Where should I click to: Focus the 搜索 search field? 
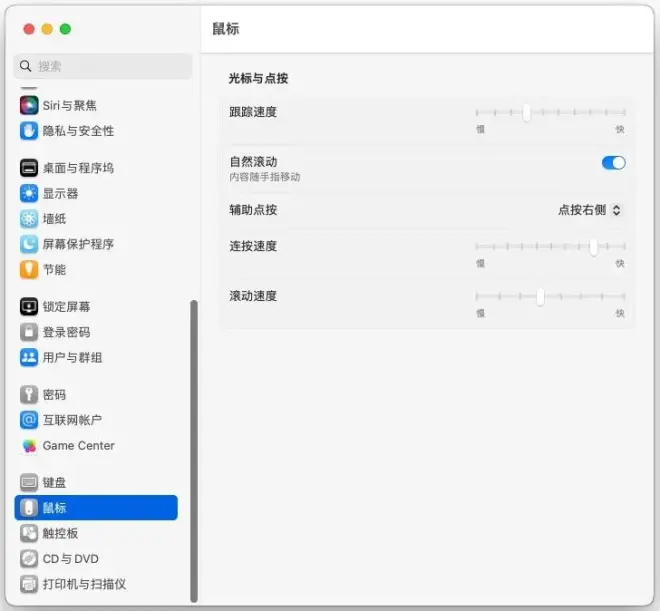click(x=103, y=66)
